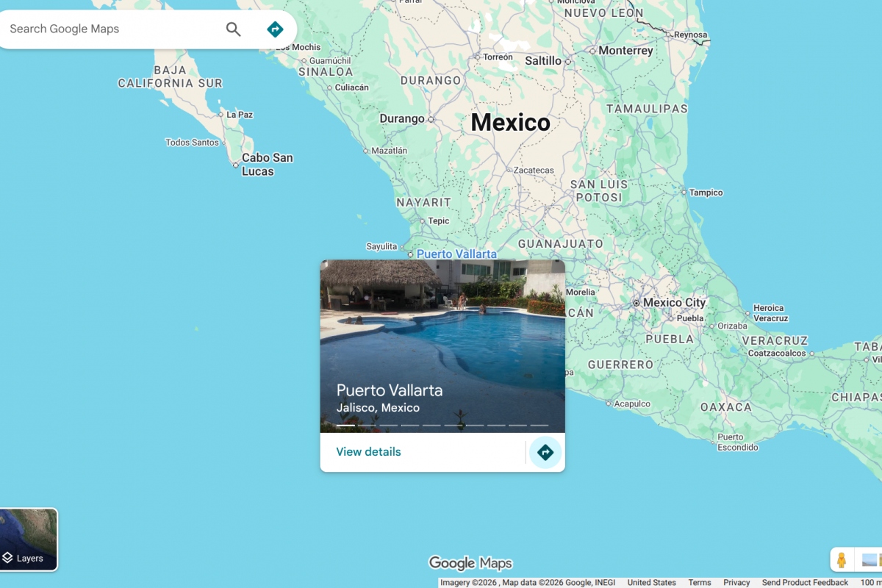This screenshot has width=882, height=588.
Task: Open the Privacy link in footer
Action: [x=736, y=582]
